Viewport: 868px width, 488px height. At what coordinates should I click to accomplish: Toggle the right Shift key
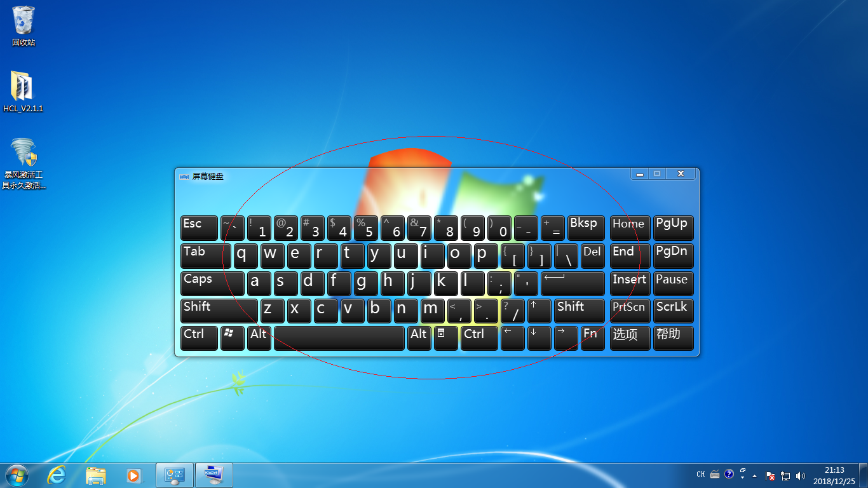pyautogui.click(x=580, y=311)
